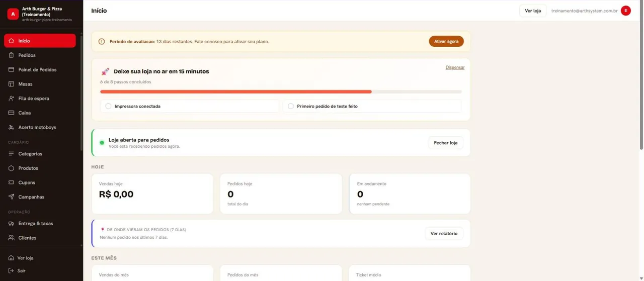Click the Vendas do mês label
The height and width of the screenshot is (281, 644).
tap(114, 275)
